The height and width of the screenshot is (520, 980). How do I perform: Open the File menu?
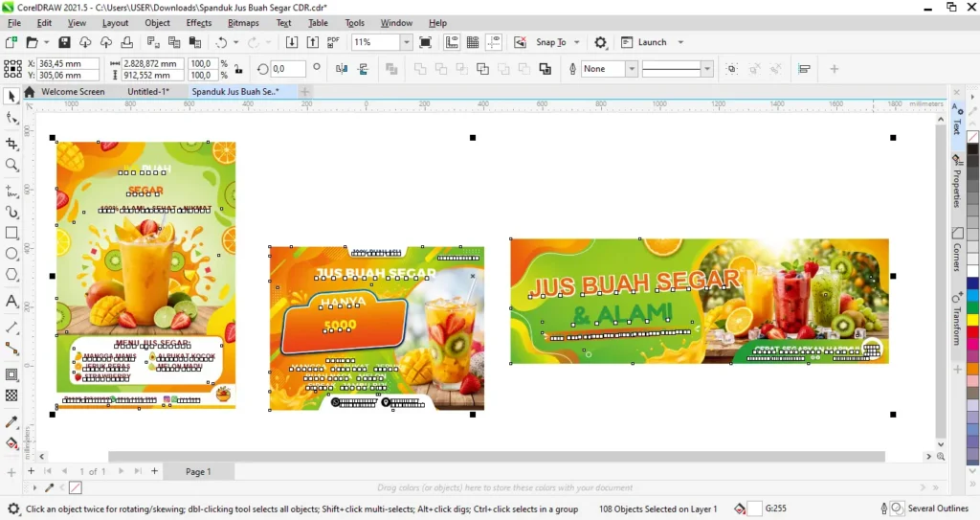14,23
